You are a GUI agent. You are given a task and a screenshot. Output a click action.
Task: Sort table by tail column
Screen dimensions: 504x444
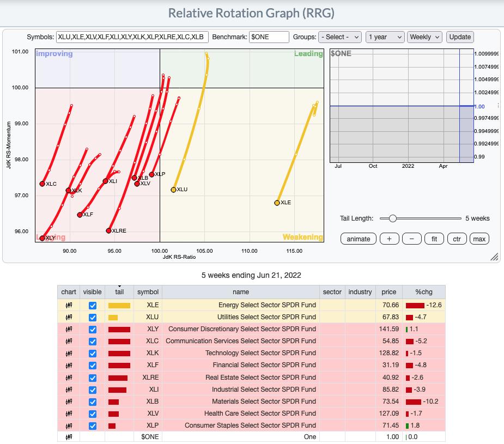[119, 291]
